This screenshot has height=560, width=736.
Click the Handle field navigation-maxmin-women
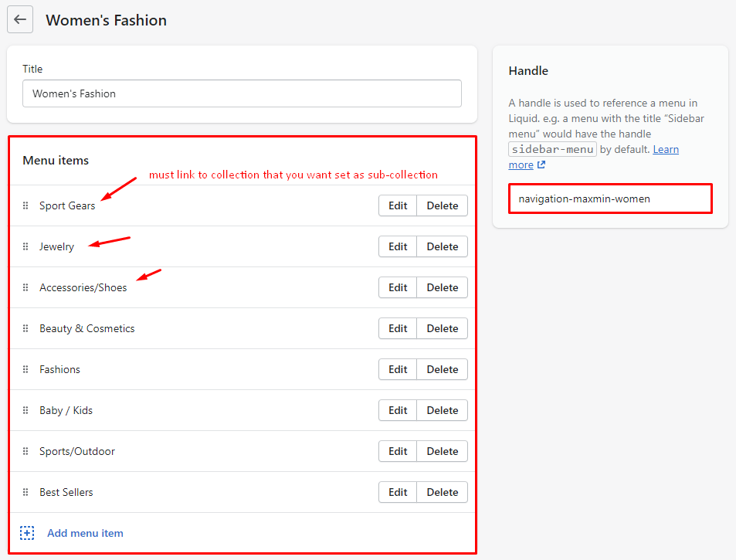[x=610, y=199]
